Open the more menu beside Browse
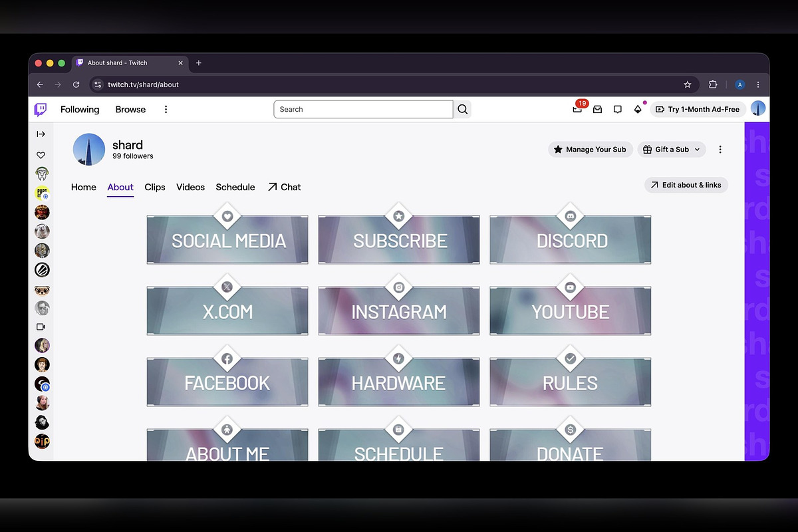Image resolution: width=798 pixels, height=532 pixels. [x=166, y=109]
